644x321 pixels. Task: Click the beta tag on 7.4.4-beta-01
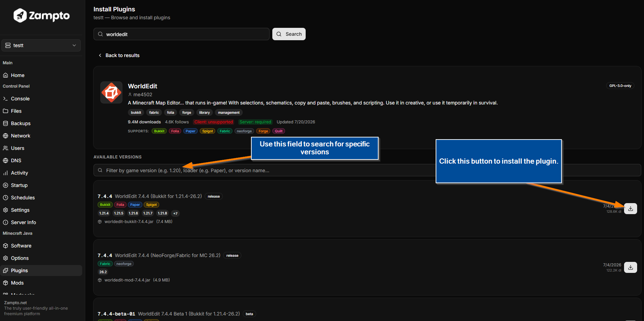point(249,314)
